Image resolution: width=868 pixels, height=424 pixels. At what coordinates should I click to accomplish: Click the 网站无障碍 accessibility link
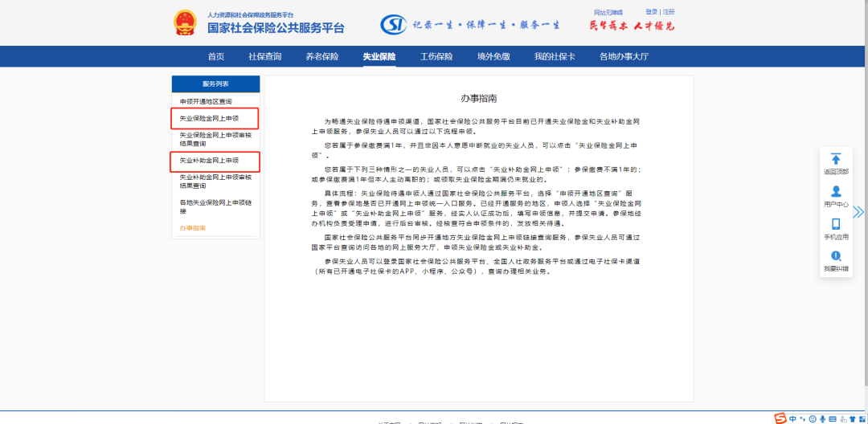610,13
